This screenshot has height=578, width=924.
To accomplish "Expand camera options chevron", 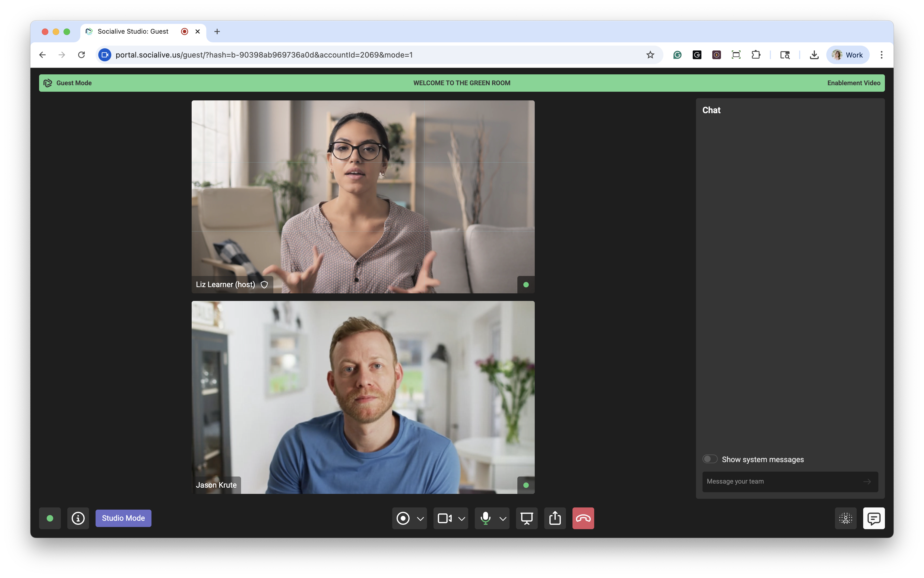I will click(461, 519).
